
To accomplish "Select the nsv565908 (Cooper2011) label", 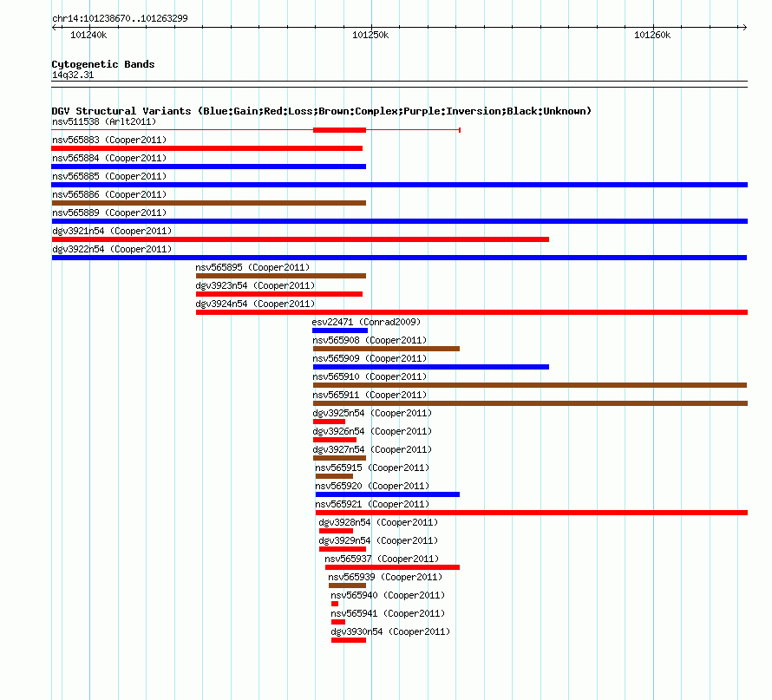I will 370,340.
